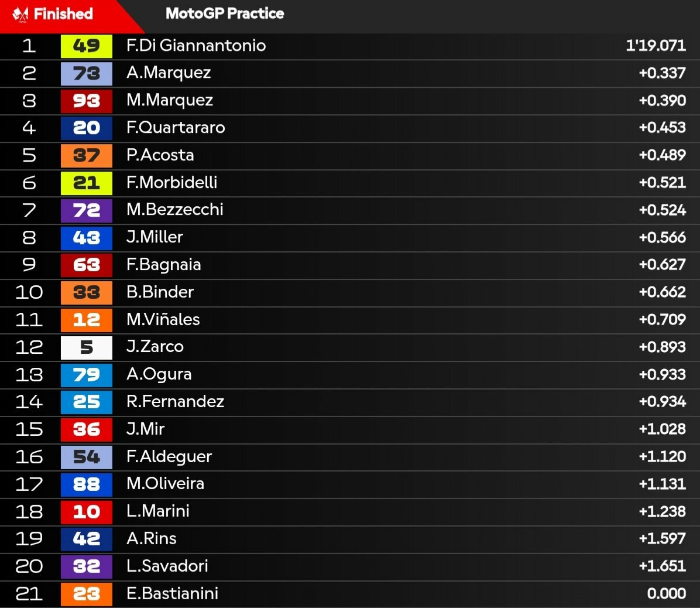The width and height of the screenshot is (700, 608).
Task: Click the white number 5 badge
Action: tap(87, 347)
